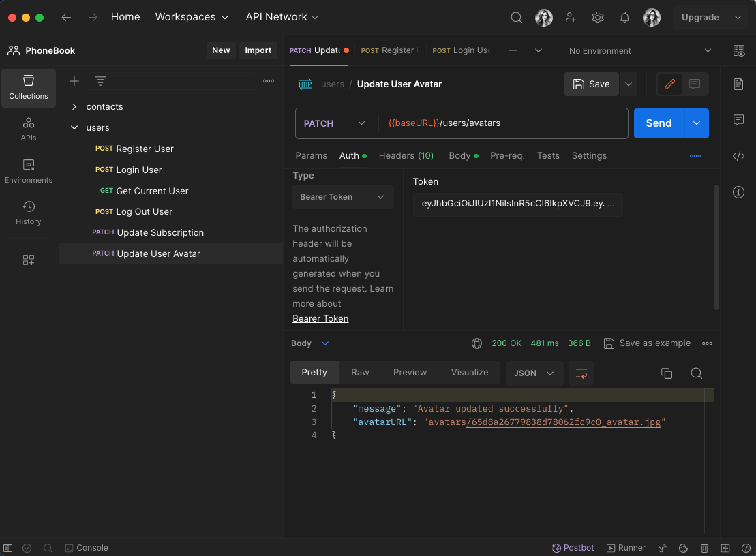The image size is (756, 556).
Task: Switch to the Raw response view
Action: (360, 373)
